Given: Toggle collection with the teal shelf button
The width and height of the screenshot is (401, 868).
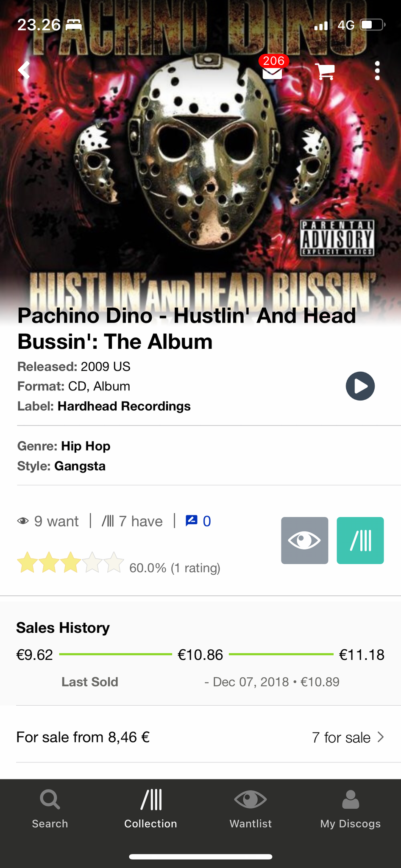Looking at the screenshot, I should pyautogui.click(x=360, y=540).
